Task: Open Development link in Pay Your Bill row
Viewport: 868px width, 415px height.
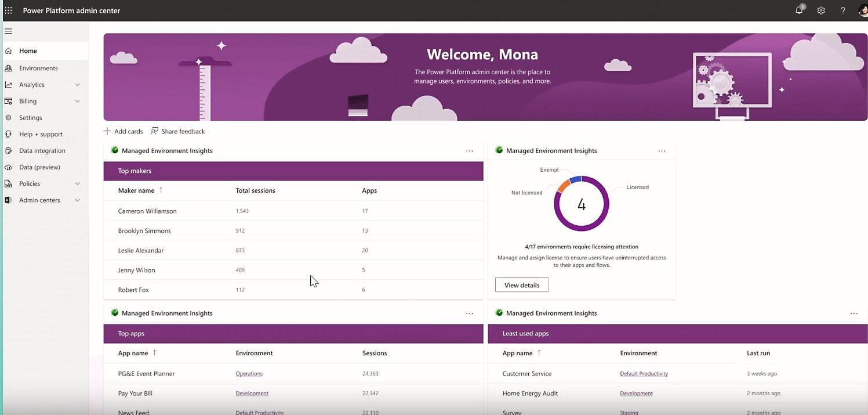Action: (x=252, y=394)
